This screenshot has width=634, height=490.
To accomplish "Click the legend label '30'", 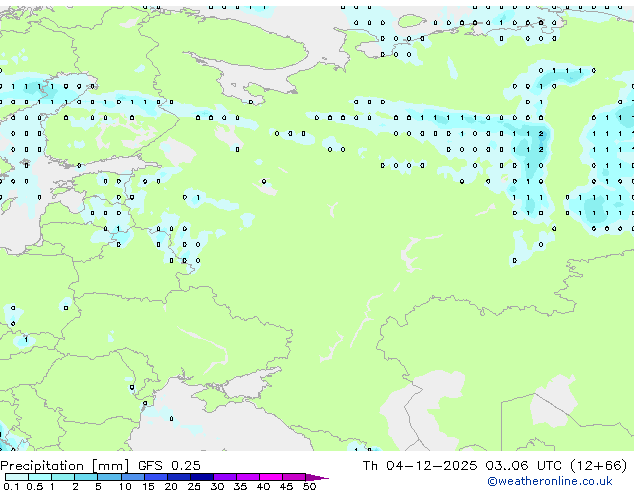I will click(x=217, y=486).
